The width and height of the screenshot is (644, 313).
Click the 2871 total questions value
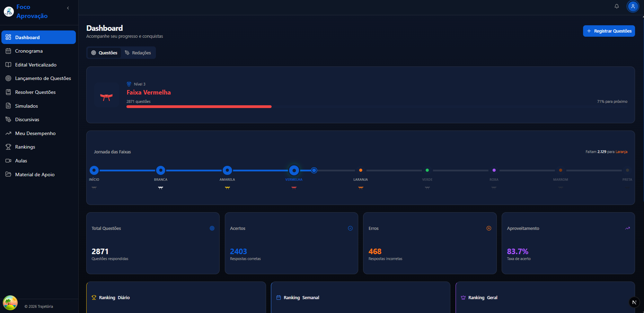pos(100,251)
